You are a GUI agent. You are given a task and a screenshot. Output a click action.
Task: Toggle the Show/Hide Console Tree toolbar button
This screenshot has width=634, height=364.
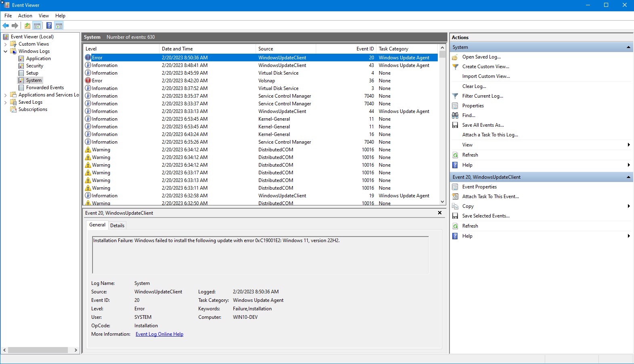click(37, 26)
